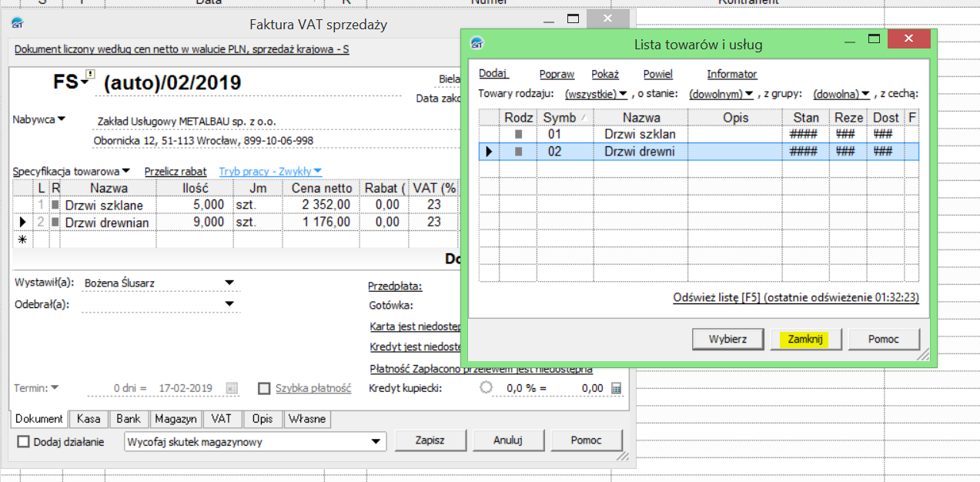Click price 2 352,00 in invoice table
This screenshot has width=980, height=482.
[x=322, y=205]
